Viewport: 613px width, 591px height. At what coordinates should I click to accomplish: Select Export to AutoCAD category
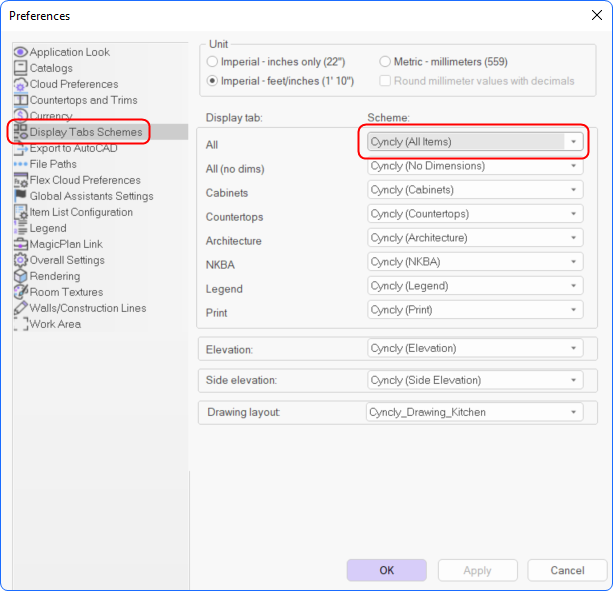(73, 148)
